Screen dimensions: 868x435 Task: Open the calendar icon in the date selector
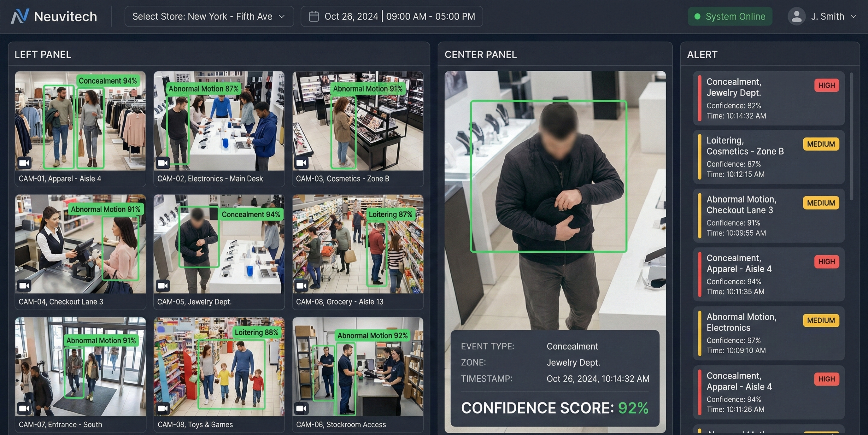point(314,16)
